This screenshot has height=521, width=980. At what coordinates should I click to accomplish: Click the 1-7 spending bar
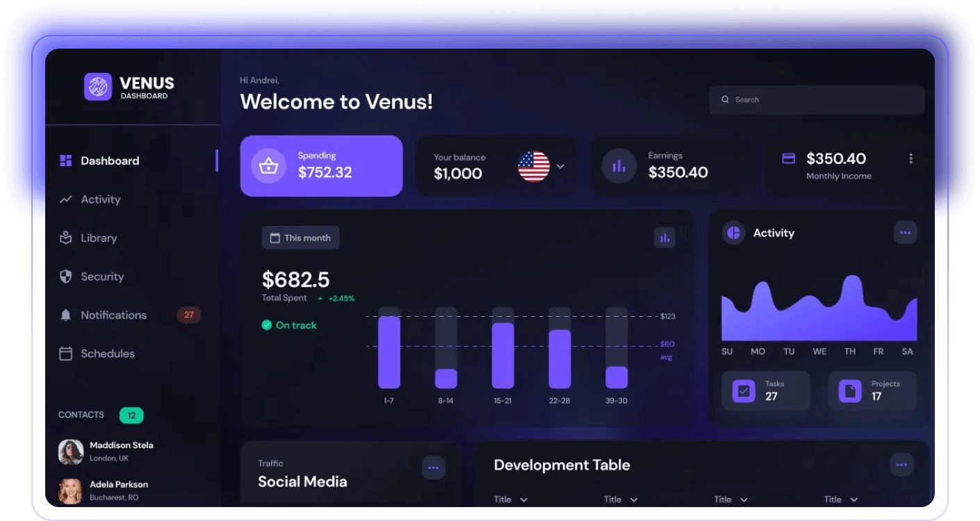click(x=389, y=352)
